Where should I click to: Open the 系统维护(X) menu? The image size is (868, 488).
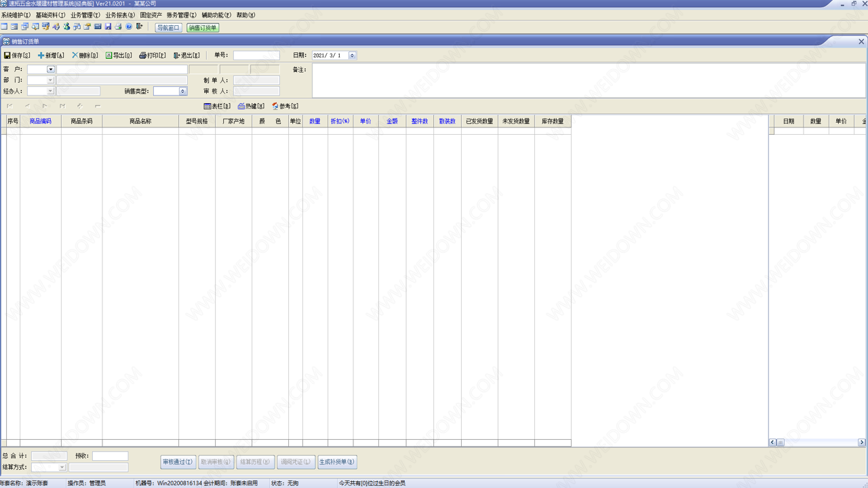click(x=16, y=15)
